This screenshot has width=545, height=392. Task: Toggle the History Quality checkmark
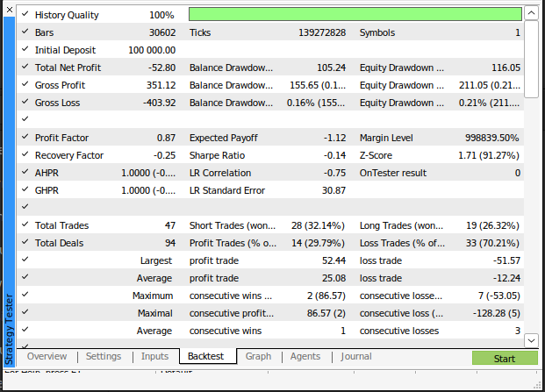click(25, 14)
